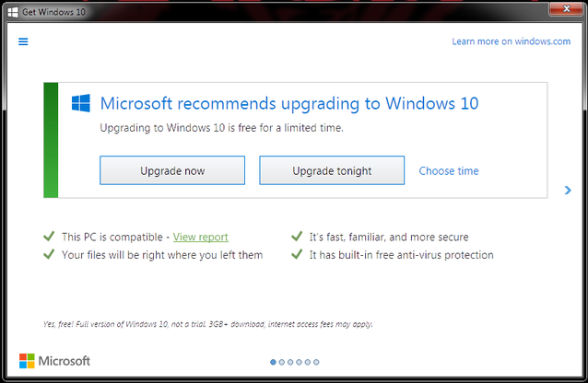Open the Choose time link
Viewport: 588px width, 383px height.
(x=449, y=170)
